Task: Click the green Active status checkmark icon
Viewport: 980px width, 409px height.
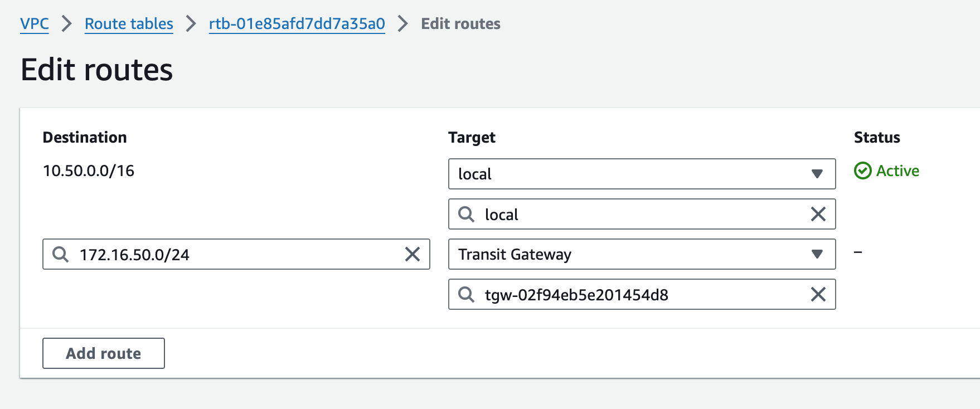Action: point(862,171)
